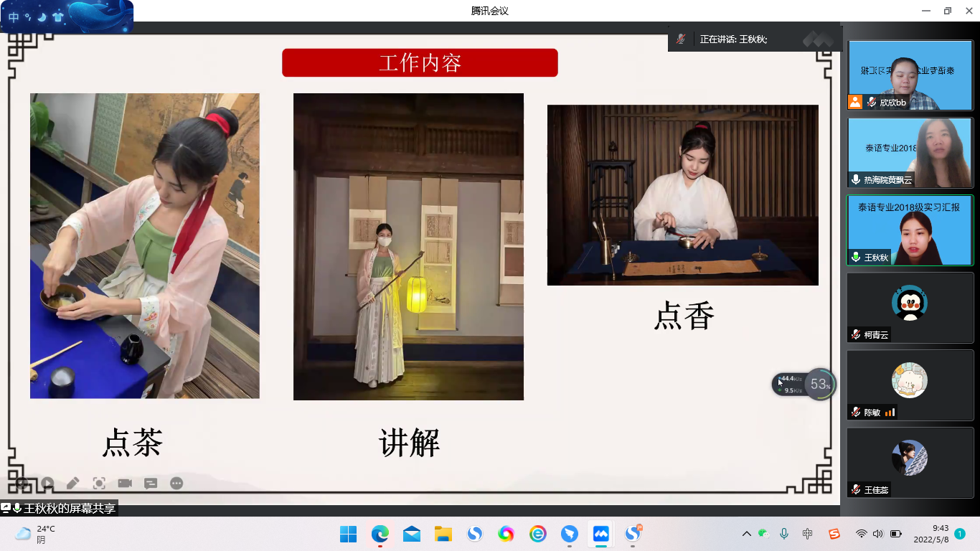The height and width of the screenshot is (551, 980).
Task: Click the pencil annotation icon on the slide toolbar
Action: click(72, 484)
